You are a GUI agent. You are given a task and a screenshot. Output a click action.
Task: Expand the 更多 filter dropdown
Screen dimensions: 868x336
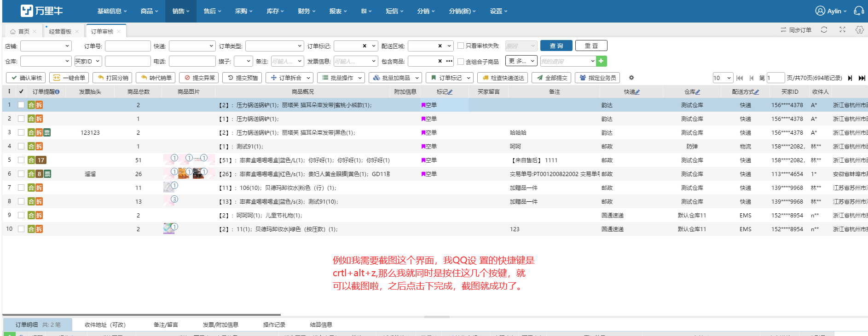pos(521,61)
